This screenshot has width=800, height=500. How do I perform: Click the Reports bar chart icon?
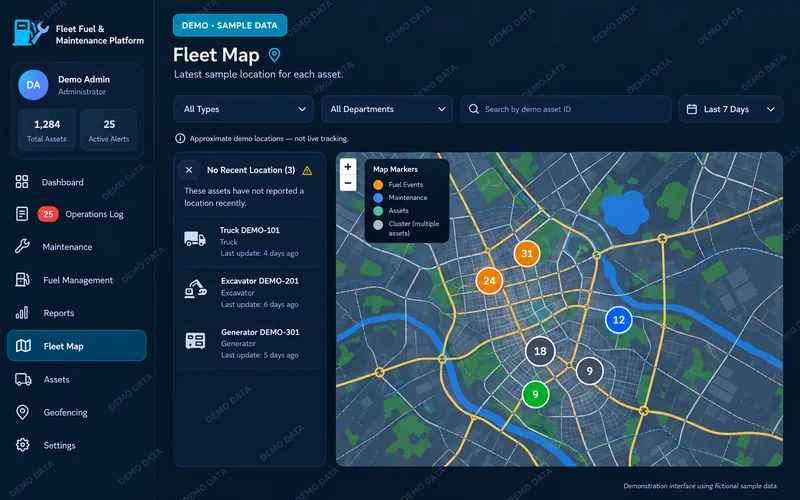tap(22, 313)
